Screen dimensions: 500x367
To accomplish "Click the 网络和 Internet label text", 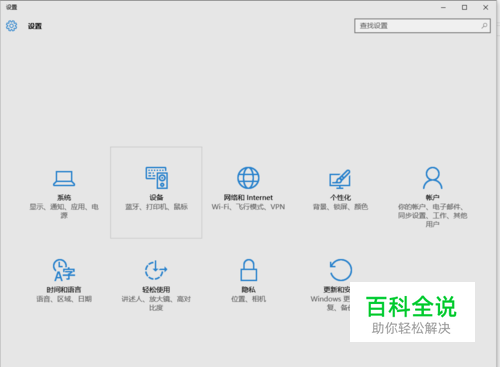I will click(248, 197).
